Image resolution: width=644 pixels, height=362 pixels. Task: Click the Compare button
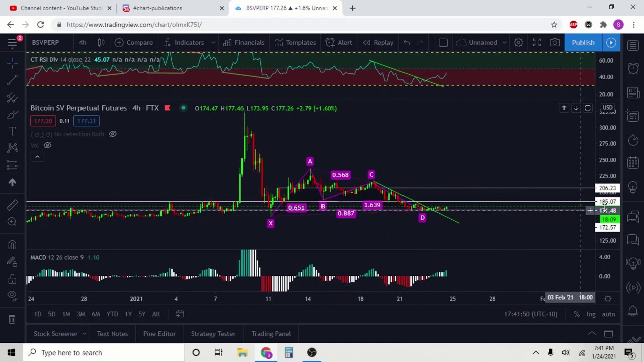133,43
